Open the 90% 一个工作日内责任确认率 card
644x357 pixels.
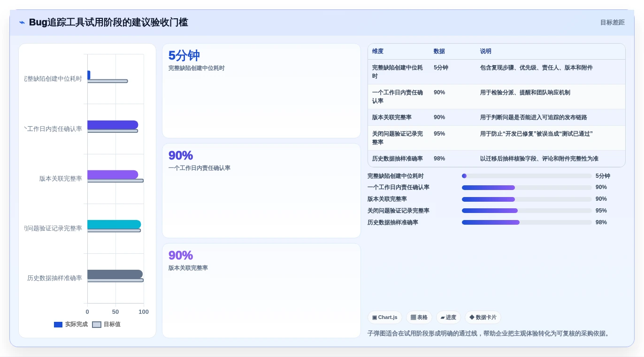(x=261, y=191)
